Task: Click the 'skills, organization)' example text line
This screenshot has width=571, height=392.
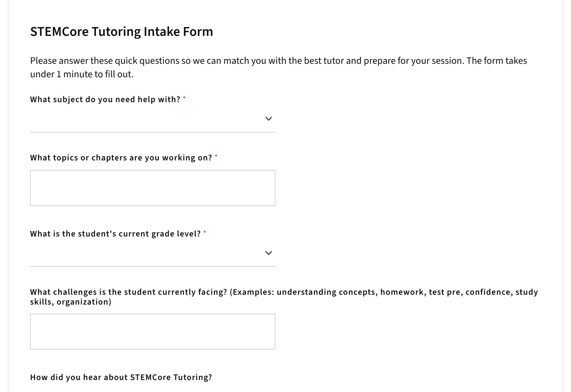Action: [x=71, y=302]
